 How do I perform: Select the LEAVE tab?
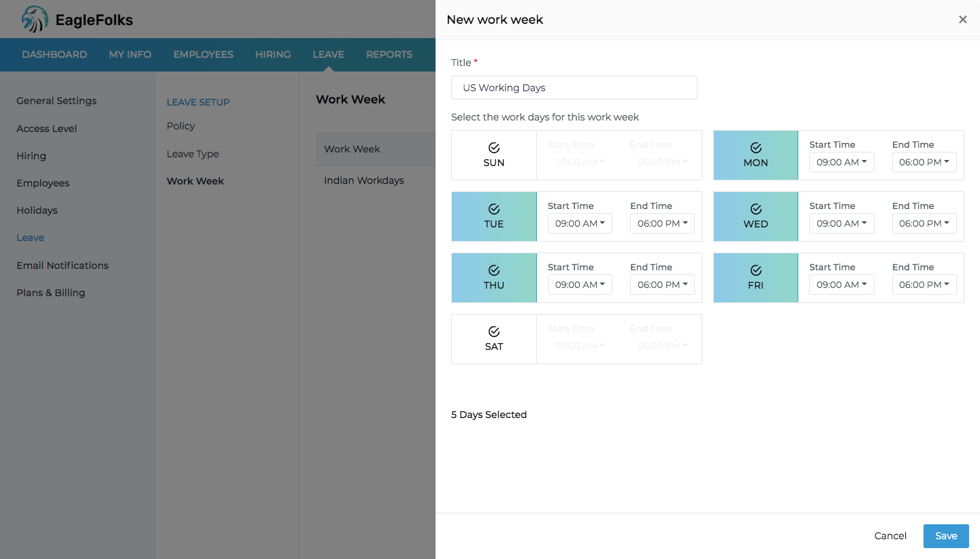tap(328, 54)
